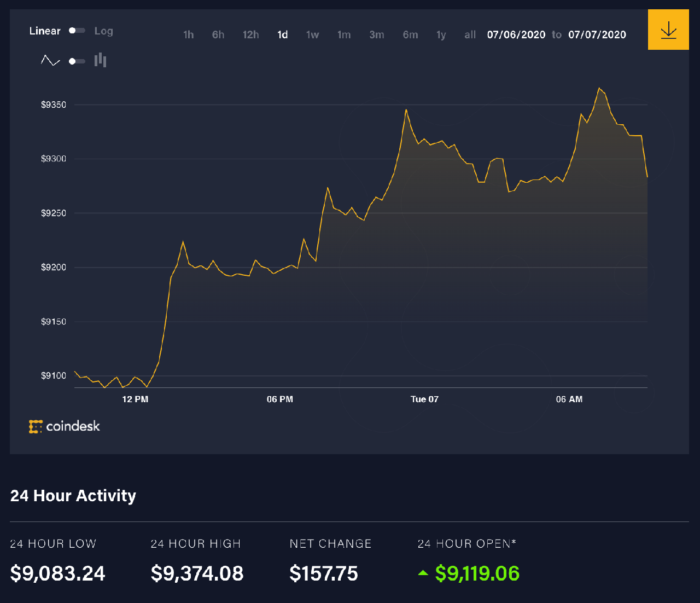Image resolution: width=700 pixels, height=603 pixels.
Task: Select the line chart icon
Action: tap(50, 61)
